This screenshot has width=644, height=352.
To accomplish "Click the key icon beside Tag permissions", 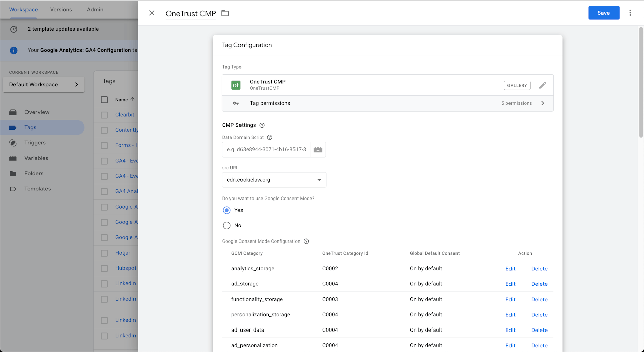I will click(236, 103).
